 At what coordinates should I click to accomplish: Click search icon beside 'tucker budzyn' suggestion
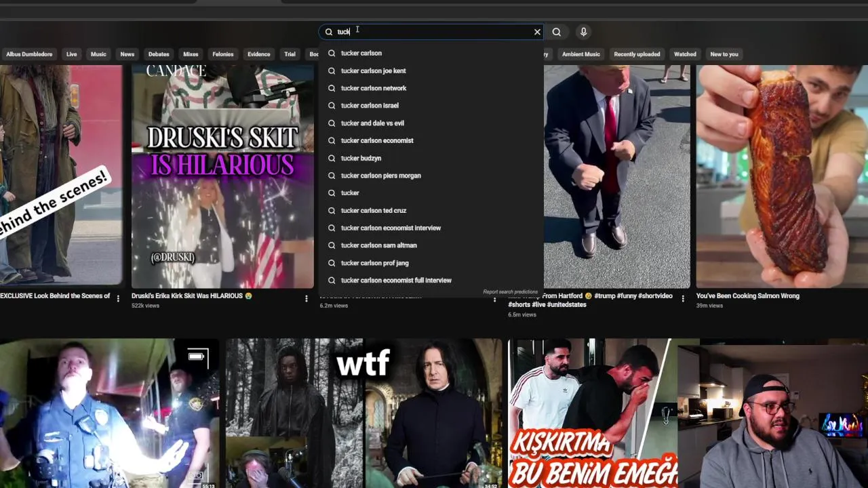332,158
